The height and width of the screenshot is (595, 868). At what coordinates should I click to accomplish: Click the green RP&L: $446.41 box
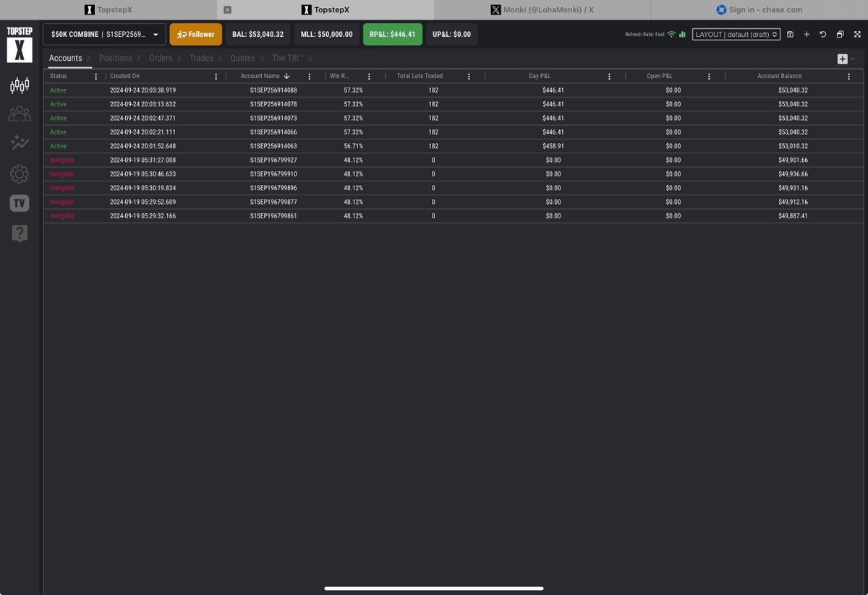(393, 34)
